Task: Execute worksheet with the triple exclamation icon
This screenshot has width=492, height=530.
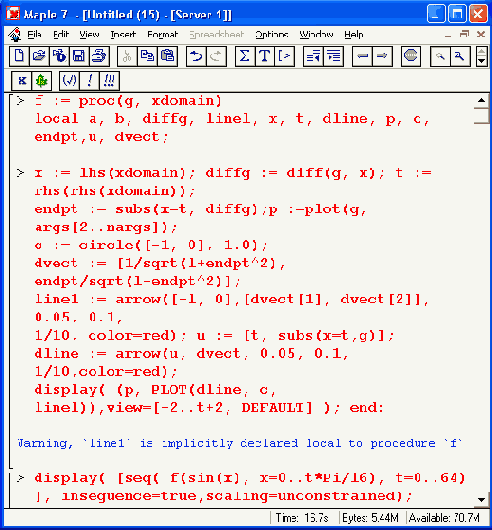Action: [x=109, y=81]
